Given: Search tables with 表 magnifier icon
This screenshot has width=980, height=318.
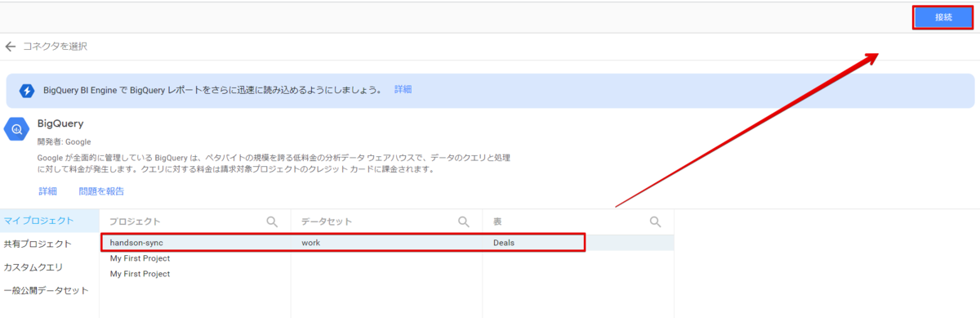Looking at the screenshot, I should 655,222.
